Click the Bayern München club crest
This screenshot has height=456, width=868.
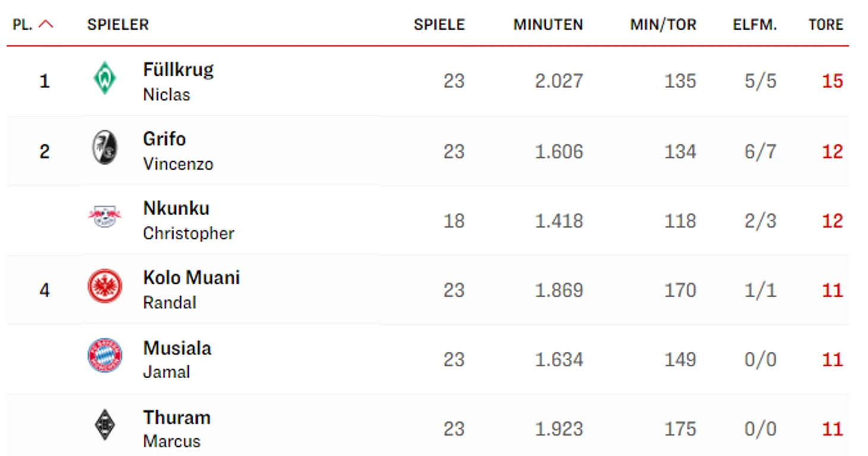click(x=105, y=356)
